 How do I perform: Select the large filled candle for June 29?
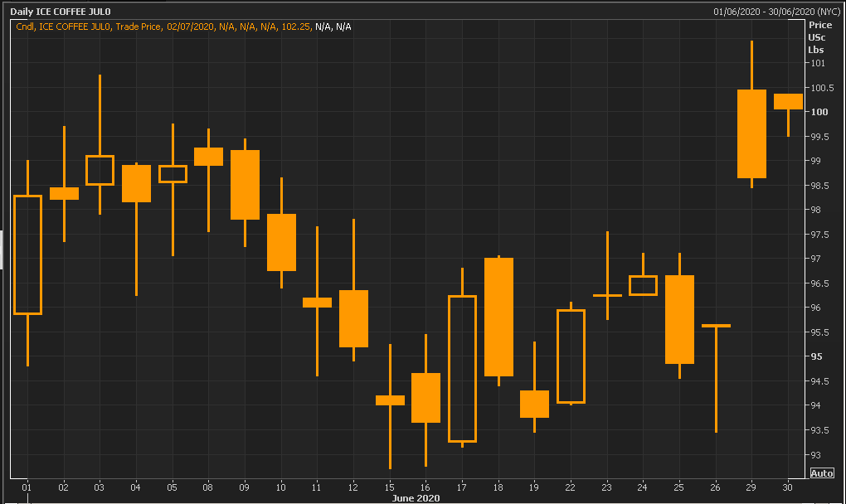(x=751, y=133)
